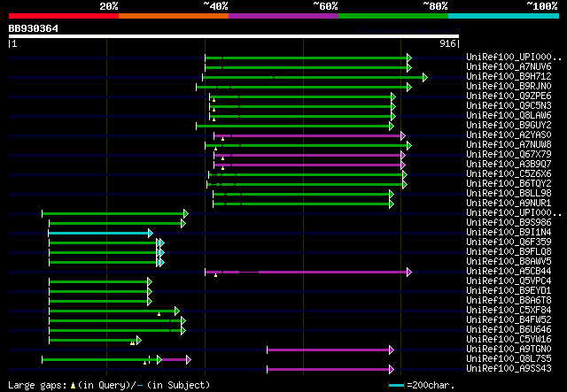The width and height of the screenshot is (567, 392).
Task: Open hit UniRef100_A2YAS0
Action: point(509,135)
